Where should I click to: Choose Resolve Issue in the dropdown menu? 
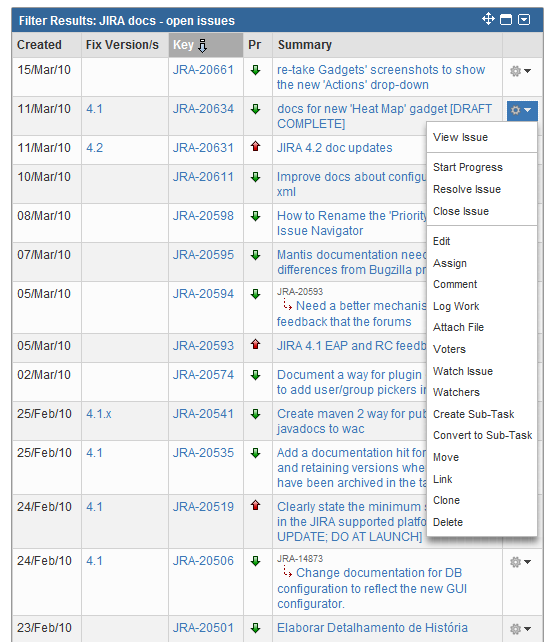467,189
